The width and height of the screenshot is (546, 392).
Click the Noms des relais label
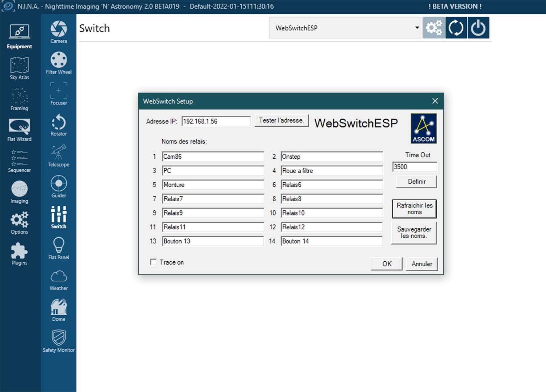[x=184, y=141]
